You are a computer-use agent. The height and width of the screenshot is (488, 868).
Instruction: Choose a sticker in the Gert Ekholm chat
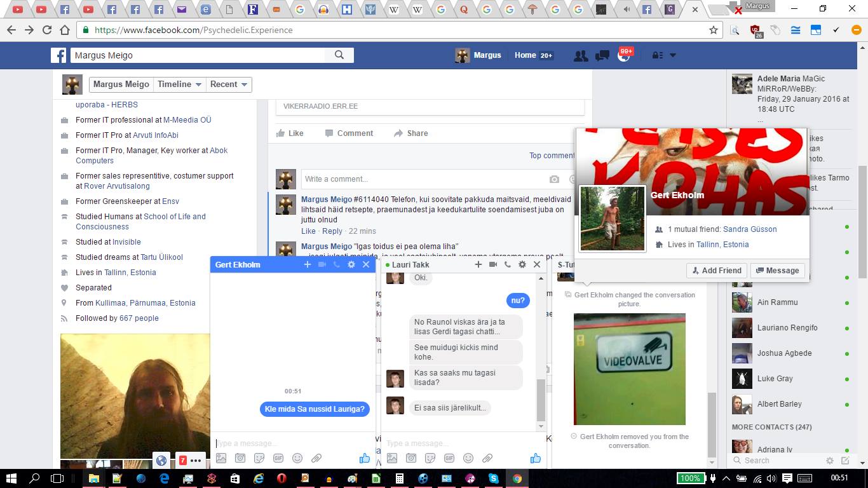[x=259, y=458]
